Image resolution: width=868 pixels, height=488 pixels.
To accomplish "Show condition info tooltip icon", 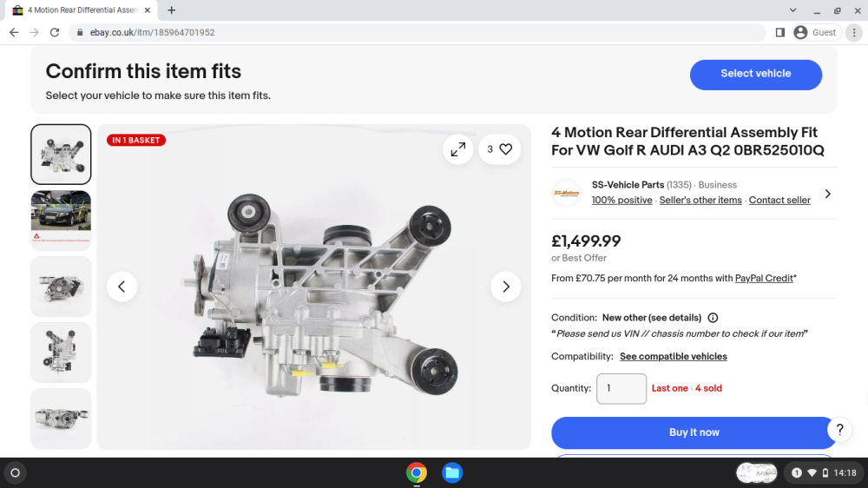I will [x=713, y=318].
